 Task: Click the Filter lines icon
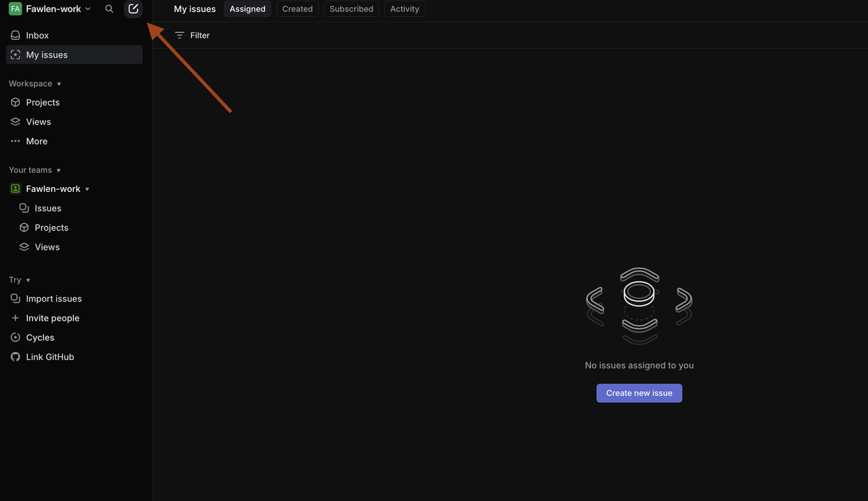coord(180,35)
